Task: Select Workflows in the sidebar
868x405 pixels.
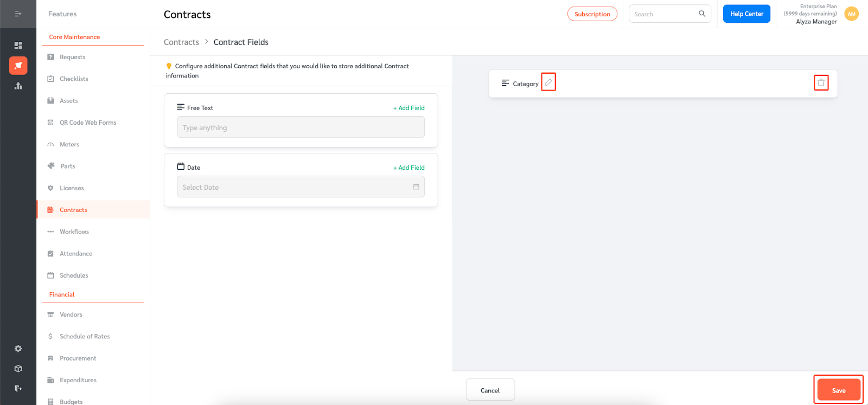Action: tap(74, 232)
